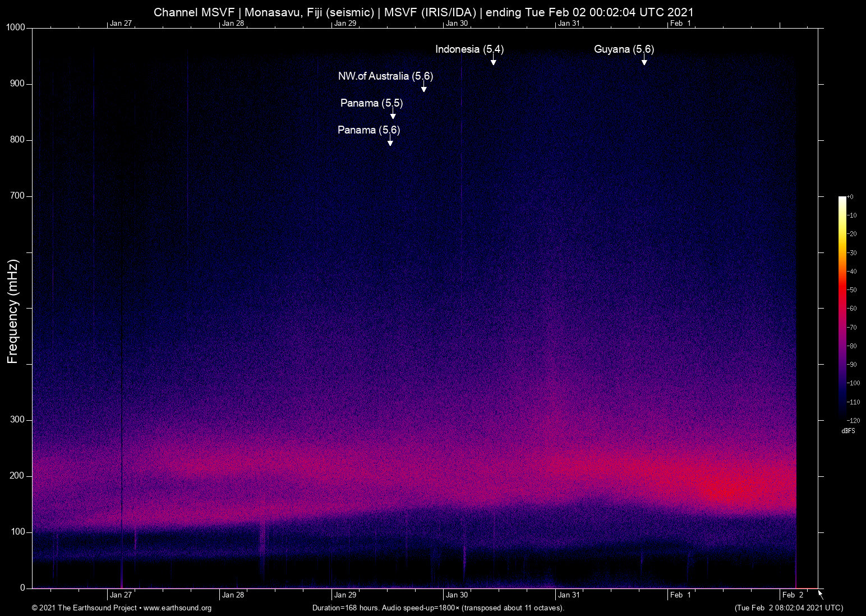
Task: Click the dBFS unit label under color scale
Action: (848, 431)
